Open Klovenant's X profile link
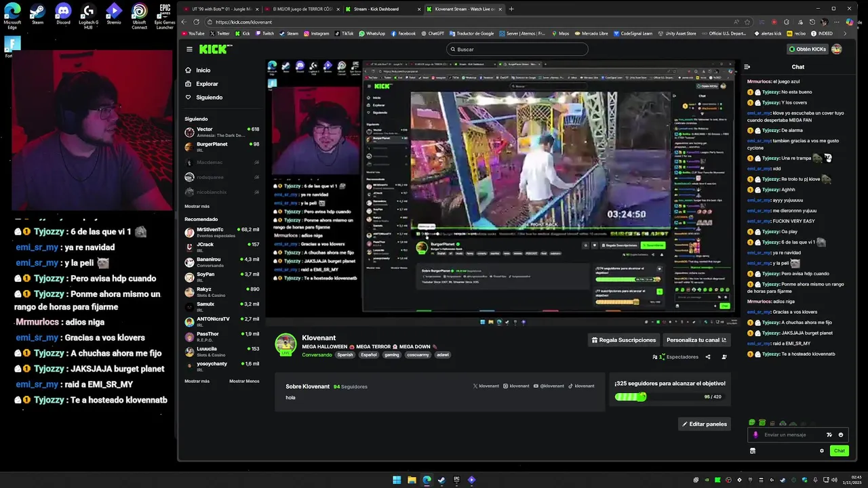868x488 pixels. 486,386
